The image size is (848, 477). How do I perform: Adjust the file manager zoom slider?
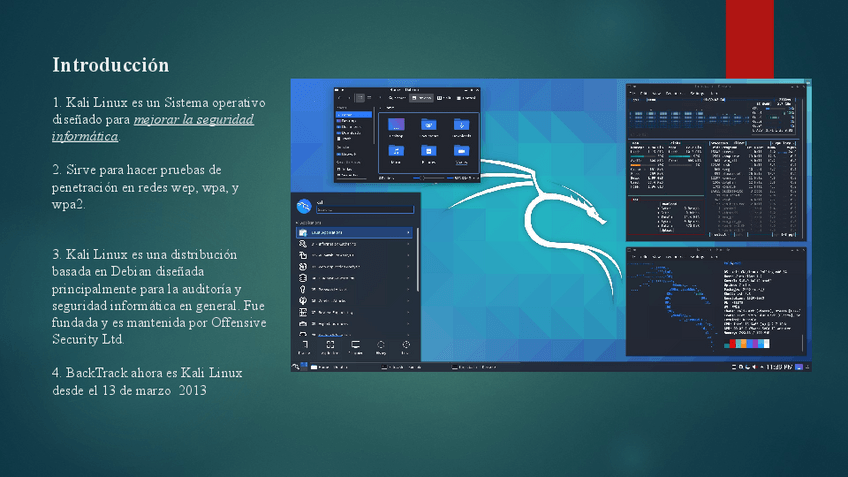coord(428,178)
